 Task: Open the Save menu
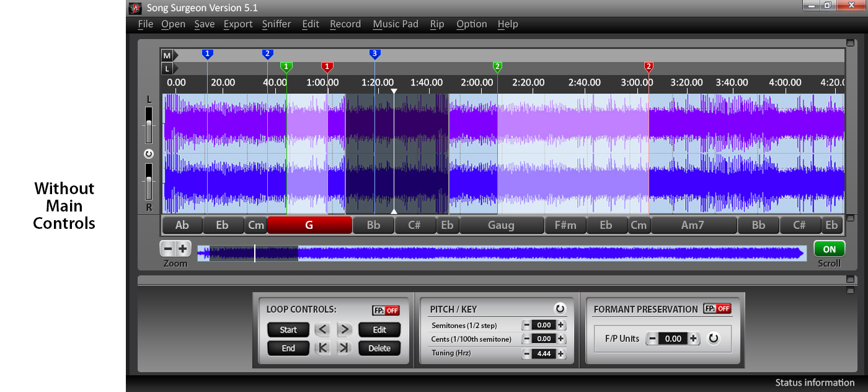(205, 24)
